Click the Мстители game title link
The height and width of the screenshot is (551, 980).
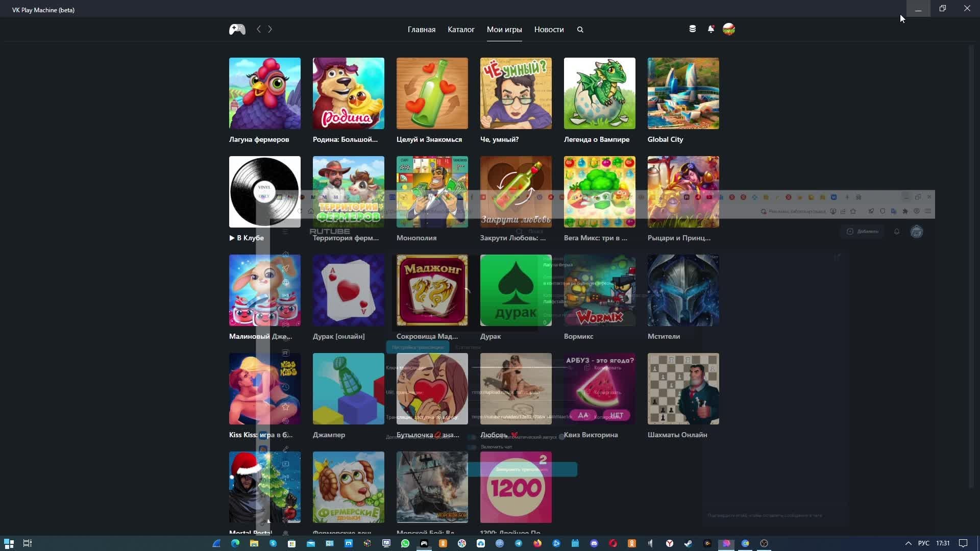pos(664,336)
